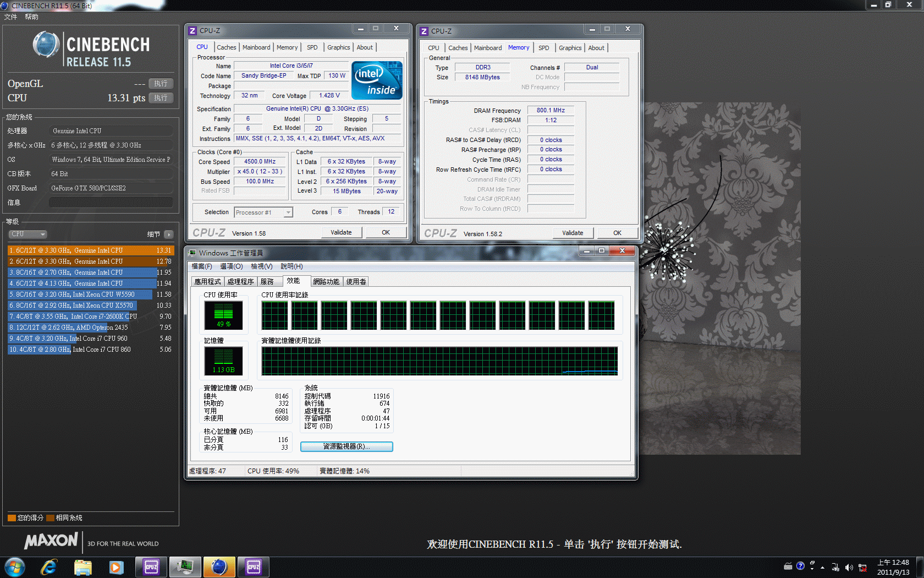
Task: Open CPU tab in right CPU-Z window
Action: click(433, 48)
